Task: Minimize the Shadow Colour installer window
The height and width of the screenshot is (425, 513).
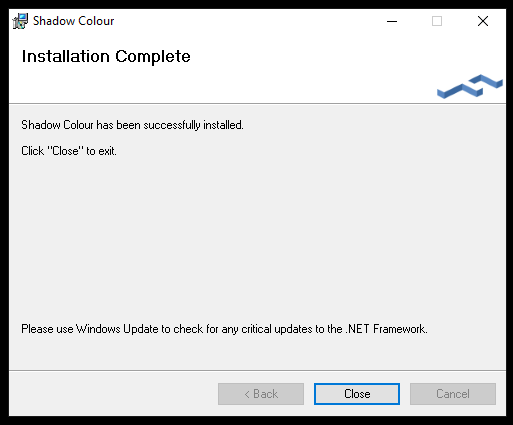Action: point(392,21)
